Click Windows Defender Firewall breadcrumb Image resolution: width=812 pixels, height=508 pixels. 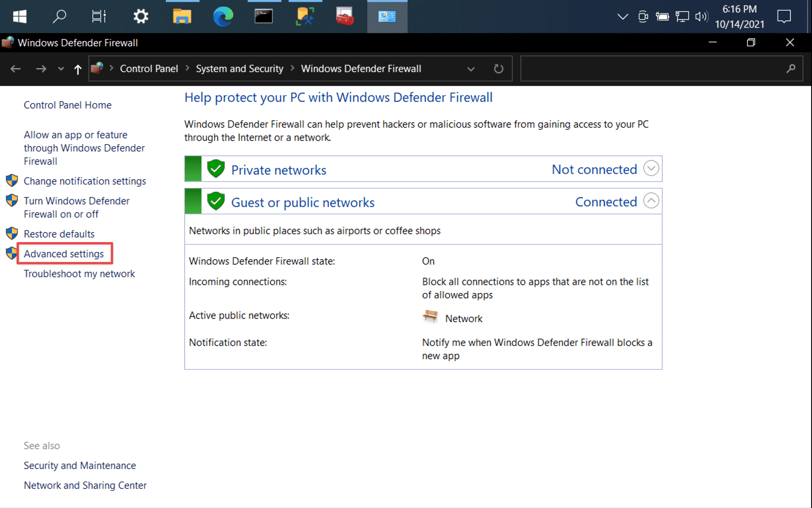(x=361, y=69)
